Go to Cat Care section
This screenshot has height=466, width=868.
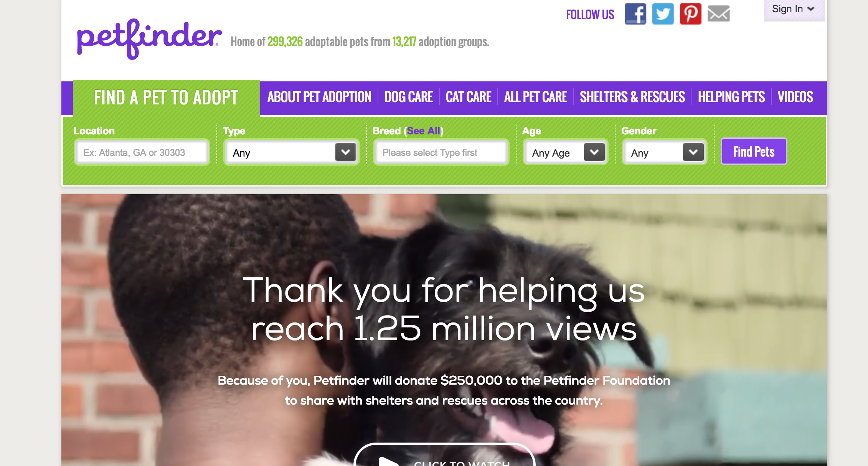coord(469,97)
